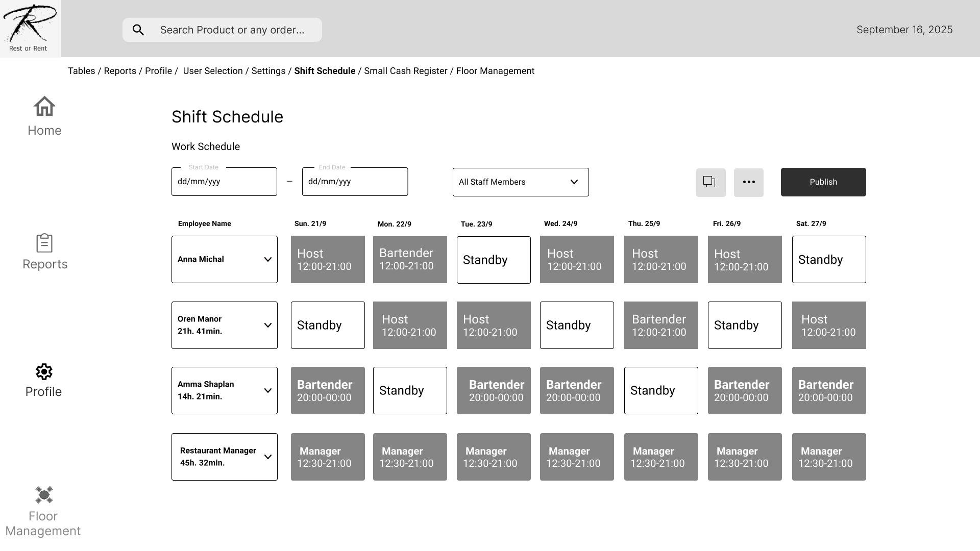Select Amma Shaplan's Sunday Bartender shift
The height and width of the screenshot is (551, 980).
point(328,391)
